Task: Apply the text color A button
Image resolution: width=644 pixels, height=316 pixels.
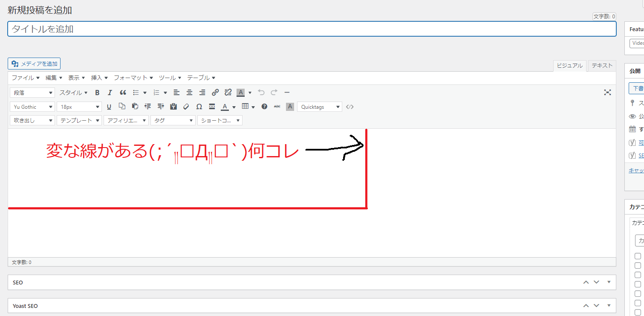Action: tap(225, 107)
